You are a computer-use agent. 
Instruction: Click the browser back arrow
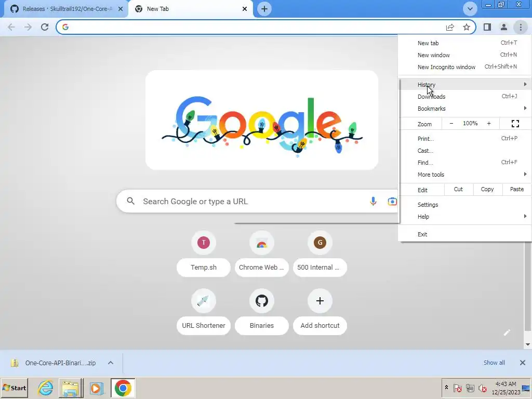click(11, 27)
